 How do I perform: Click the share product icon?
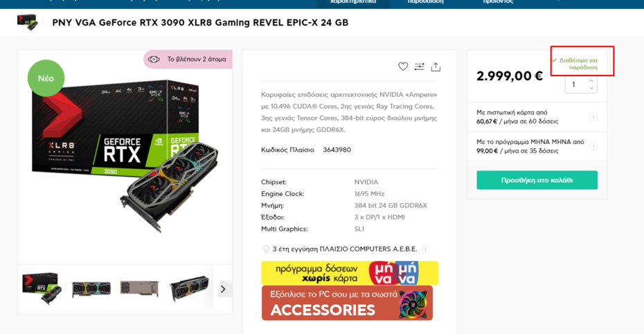(x=436, y=67)
